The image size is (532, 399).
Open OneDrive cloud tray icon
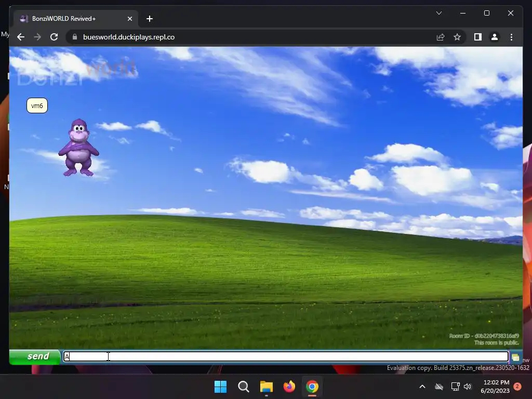click(439, 387)
